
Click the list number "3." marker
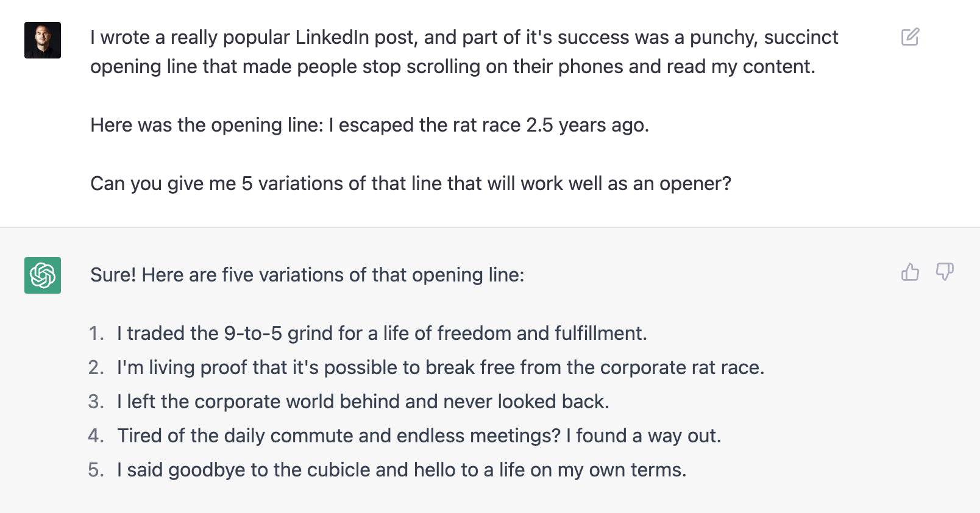pos(96,402)
